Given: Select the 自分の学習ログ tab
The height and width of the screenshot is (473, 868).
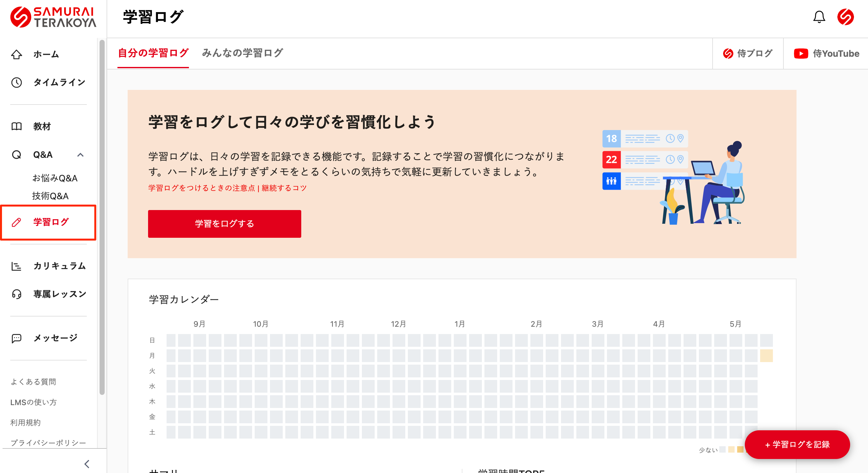Looking at the screenshot, I should pos(153,53).
